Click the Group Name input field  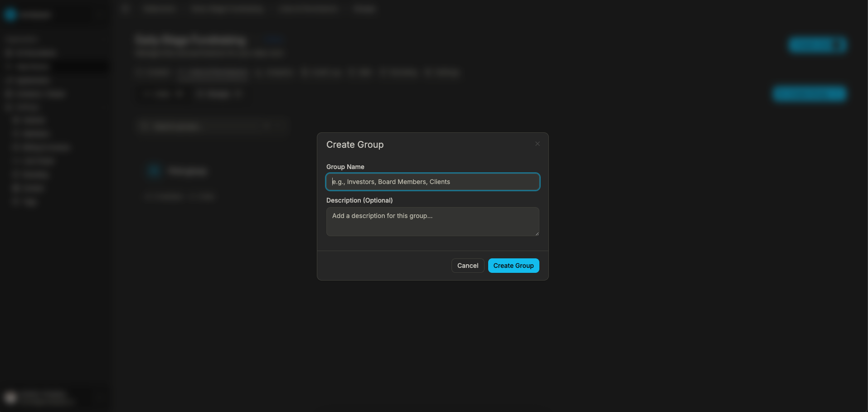click(432, 182)
